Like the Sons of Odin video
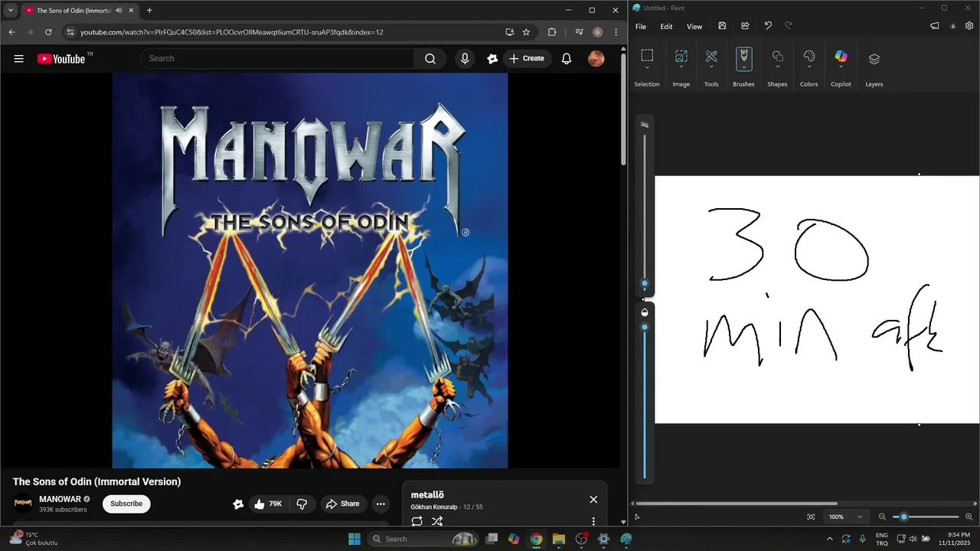 coord(269,504)
